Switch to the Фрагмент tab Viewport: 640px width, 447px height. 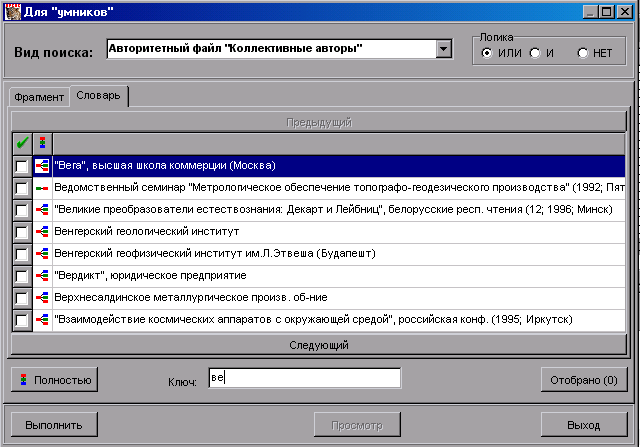pos(39,97)
